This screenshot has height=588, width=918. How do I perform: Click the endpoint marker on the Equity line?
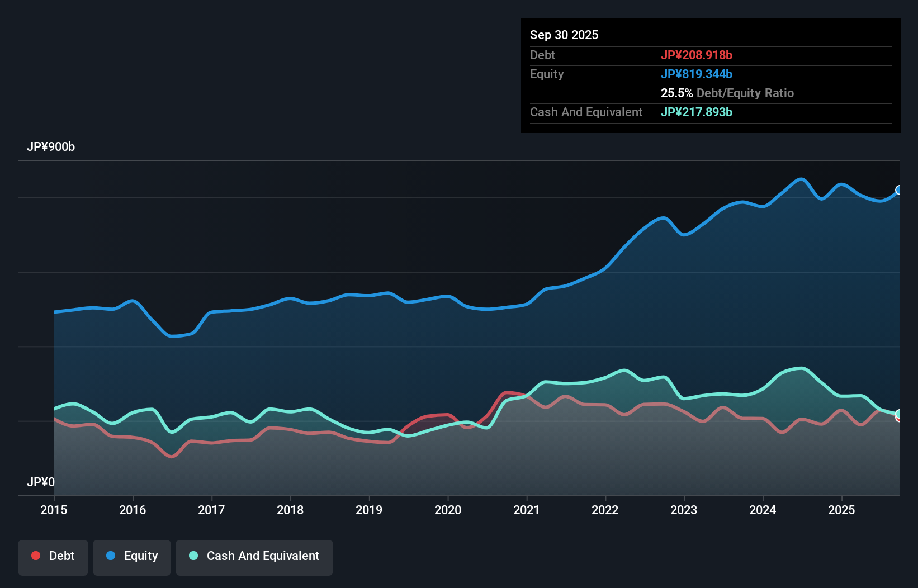899,190
